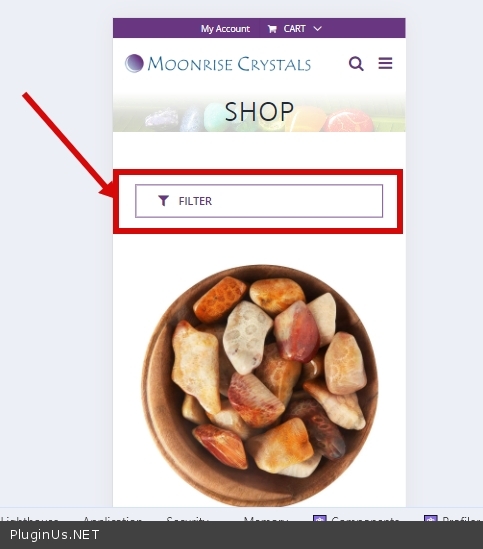Open the FILTER button text
483x549 pixels.
[195, 201]
